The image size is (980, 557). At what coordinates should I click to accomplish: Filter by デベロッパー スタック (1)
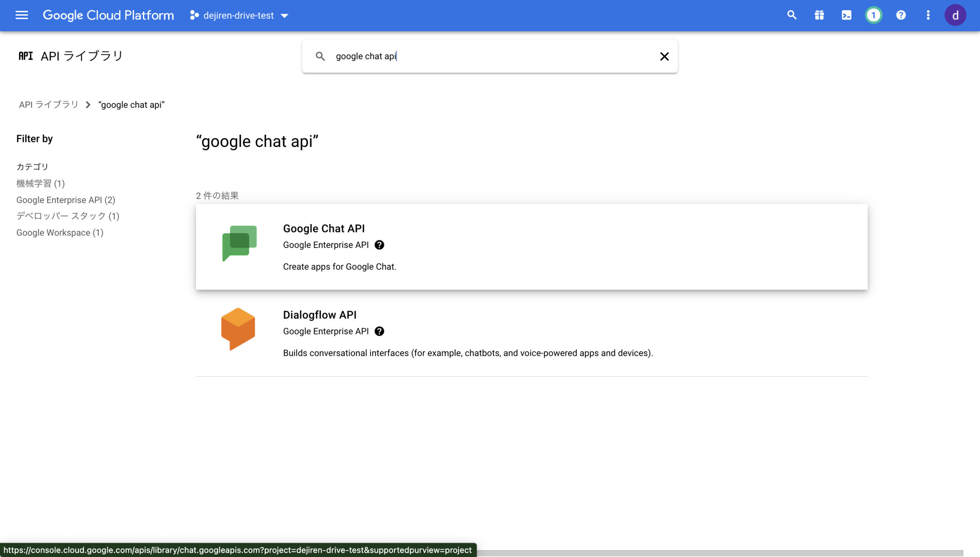[x=68, y=216]
